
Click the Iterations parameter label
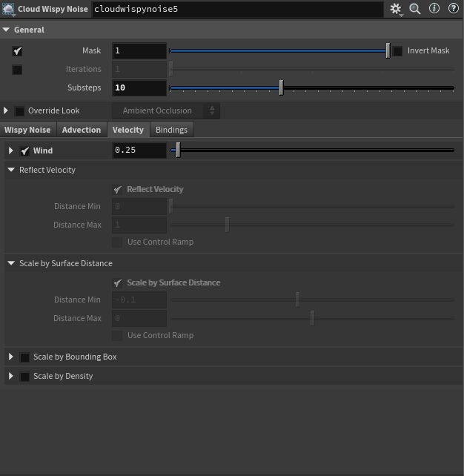[84, 69]
